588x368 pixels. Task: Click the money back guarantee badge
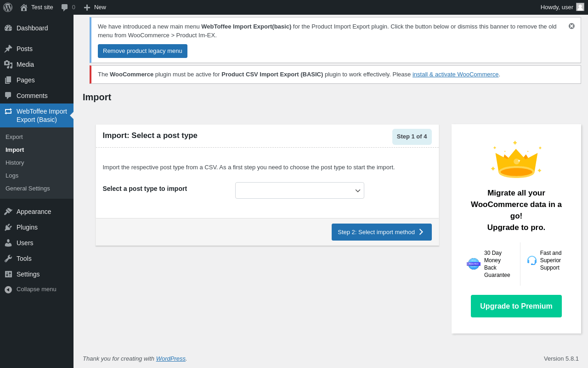click(474, 264)
